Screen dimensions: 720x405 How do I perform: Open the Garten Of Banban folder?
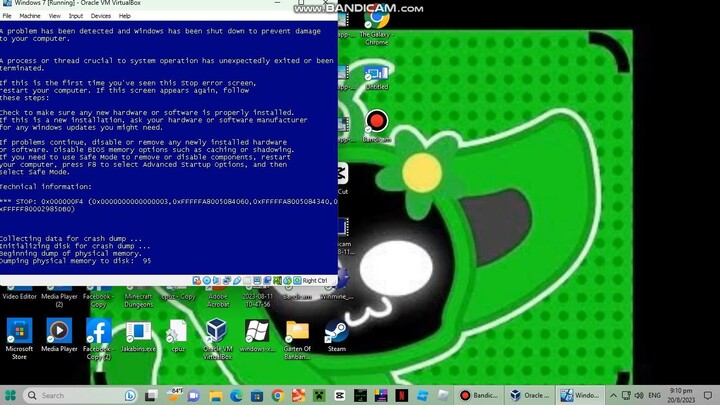point(297,334)
